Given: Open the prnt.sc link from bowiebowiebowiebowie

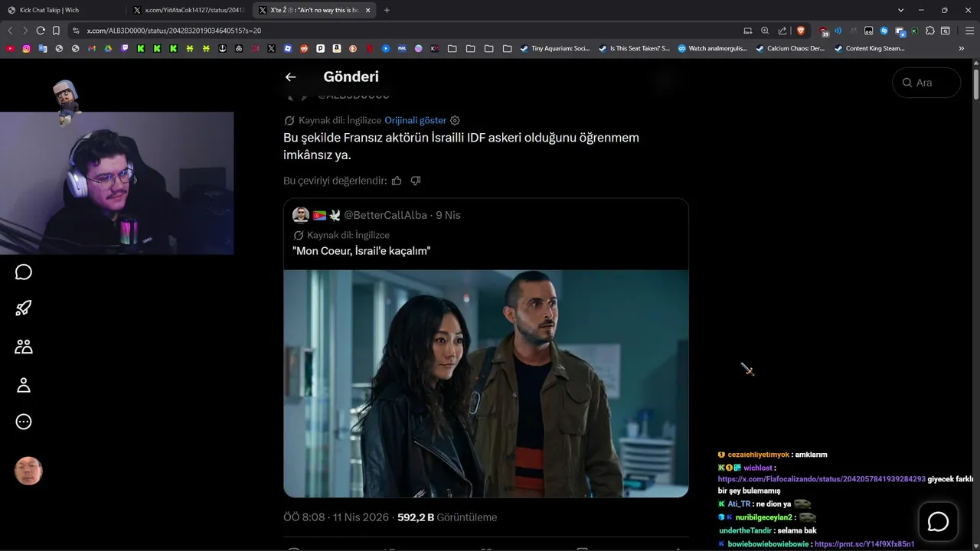Looking at the screenshot, I should pos(864,544).
